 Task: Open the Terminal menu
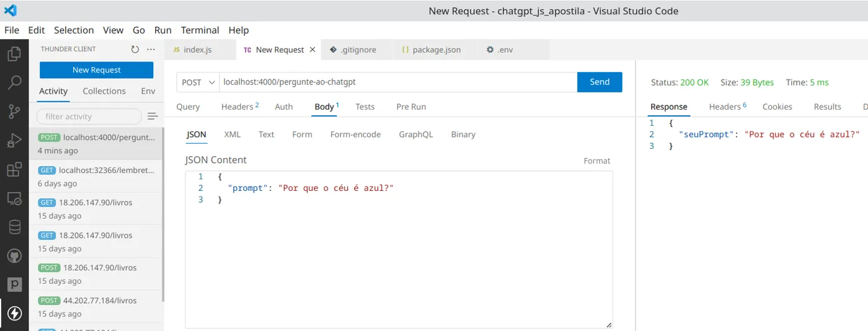click(x=200, y=30)
